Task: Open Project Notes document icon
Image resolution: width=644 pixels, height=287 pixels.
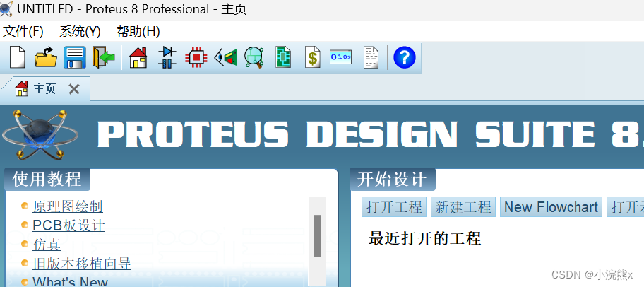Action: point(371,57)
